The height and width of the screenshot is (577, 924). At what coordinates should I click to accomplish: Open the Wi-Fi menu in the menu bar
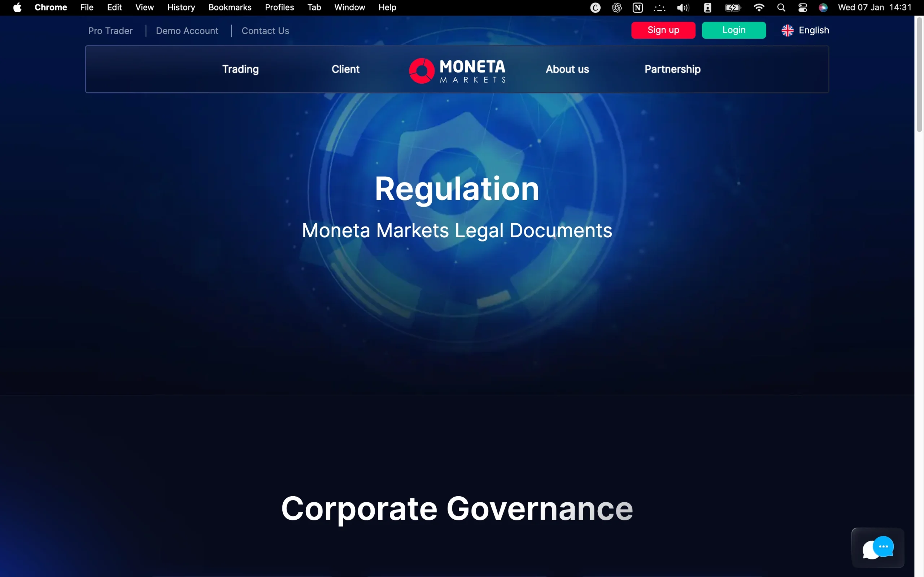759,7
